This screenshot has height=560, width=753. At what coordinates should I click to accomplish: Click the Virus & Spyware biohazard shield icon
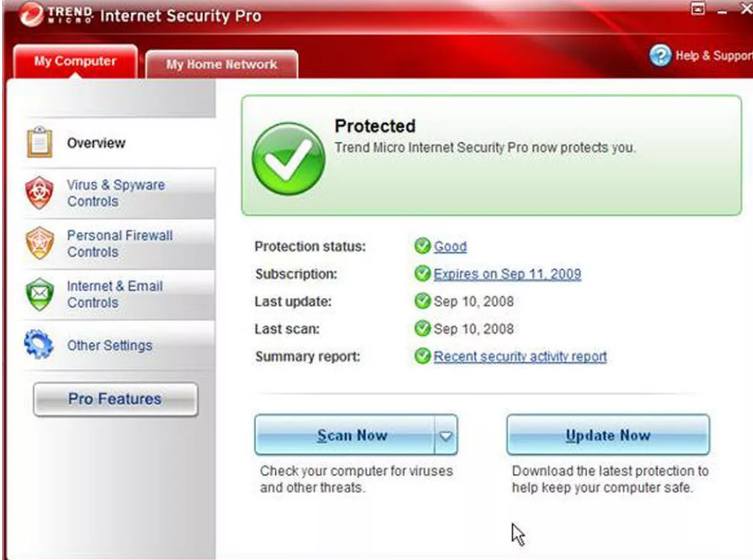39,193
